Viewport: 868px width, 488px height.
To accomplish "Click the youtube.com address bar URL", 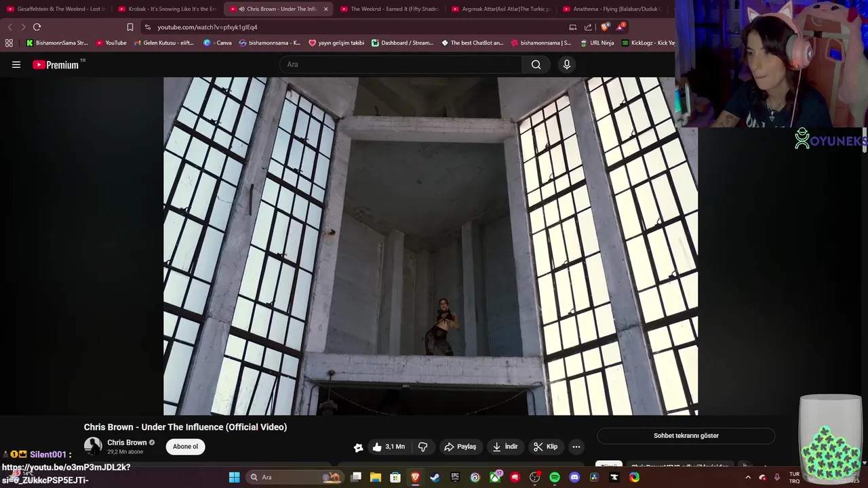I will 207,27.
